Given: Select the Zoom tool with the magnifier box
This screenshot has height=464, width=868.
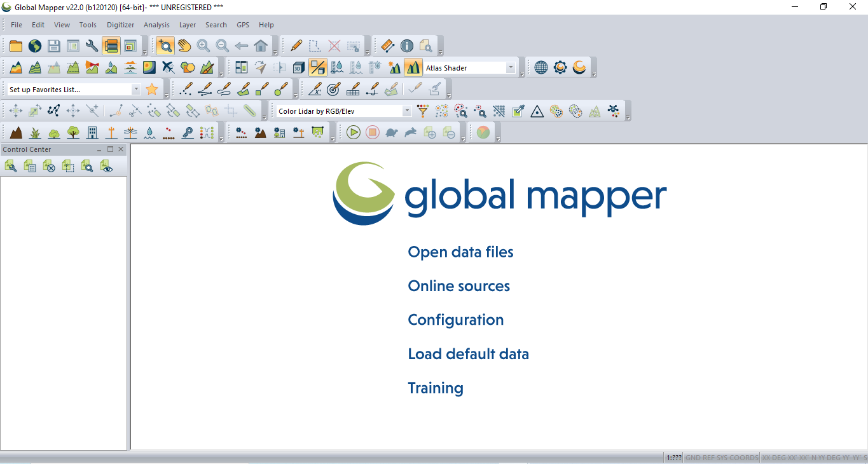Looking at the screenshot, I should [x=165, y=46].
